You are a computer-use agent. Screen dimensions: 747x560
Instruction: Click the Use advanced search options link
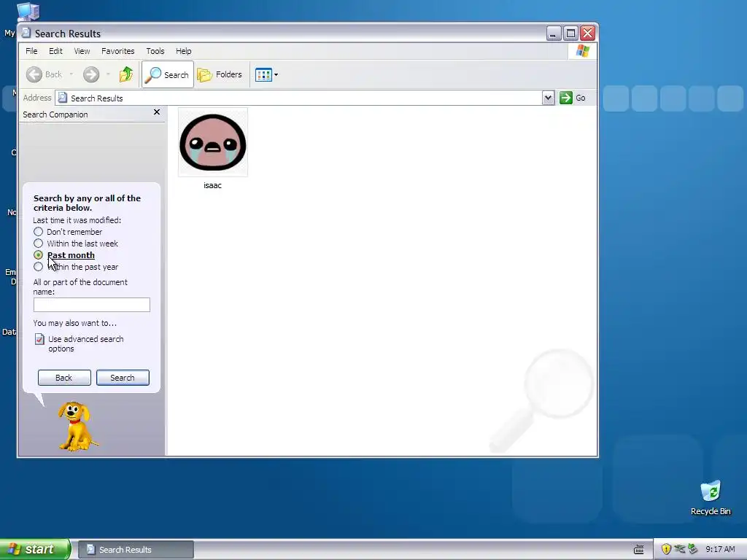click(86, 344)
